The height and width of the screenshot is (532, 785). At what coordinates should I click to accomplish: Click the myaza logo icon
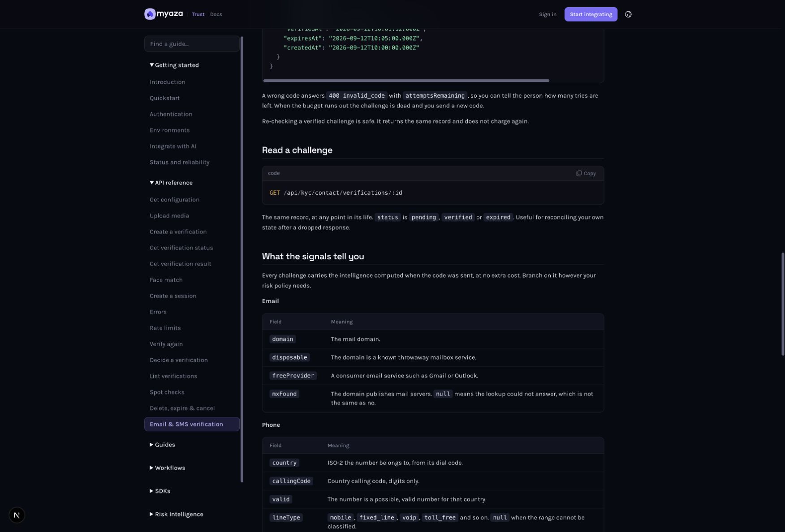150,14
